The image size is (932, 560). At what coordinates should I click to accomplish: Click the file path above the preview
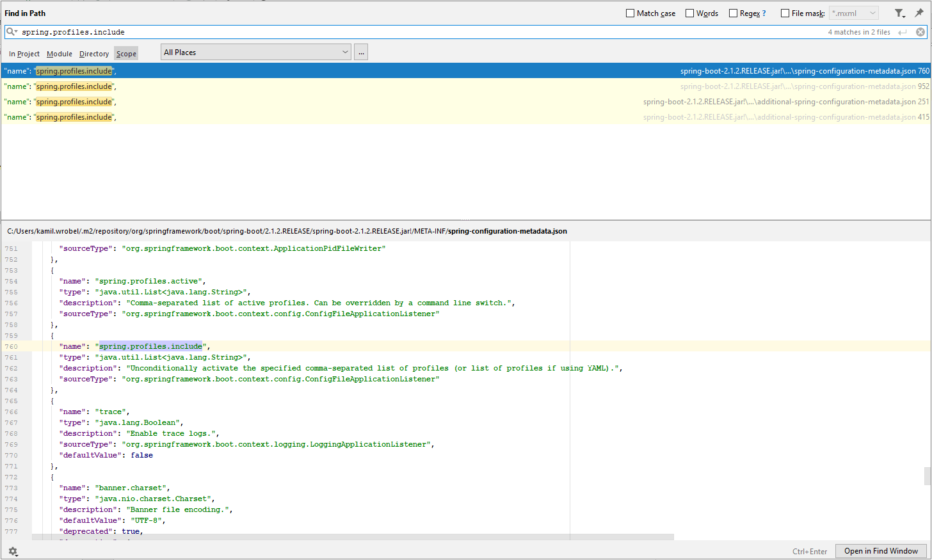tap(287, 231)
